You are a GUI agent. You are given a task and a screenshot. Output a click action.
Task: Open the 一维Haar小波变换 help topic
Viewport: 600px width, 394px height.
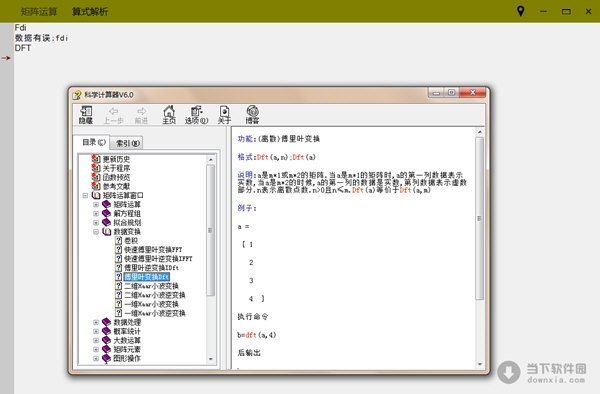pos(152,304)
